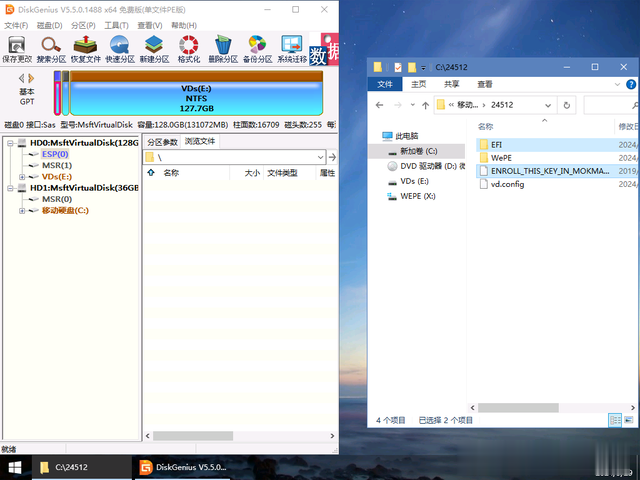Image resolution: width=640 pixels, height=480 pixels.
Task: Select the Format tool icon
Action: click(189, 49)
